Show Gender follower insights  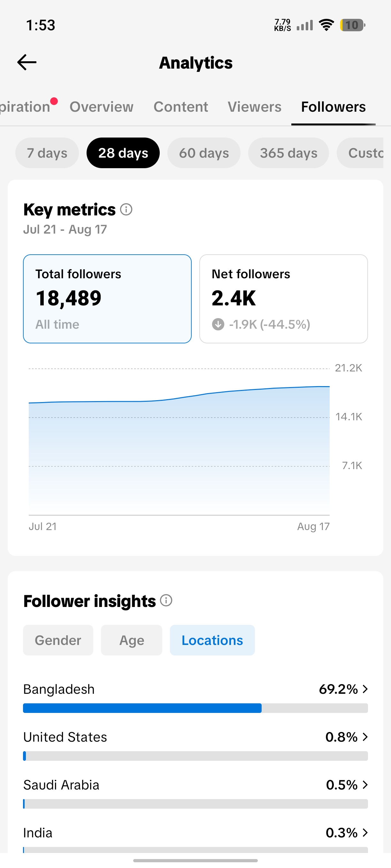click(58, 640)
